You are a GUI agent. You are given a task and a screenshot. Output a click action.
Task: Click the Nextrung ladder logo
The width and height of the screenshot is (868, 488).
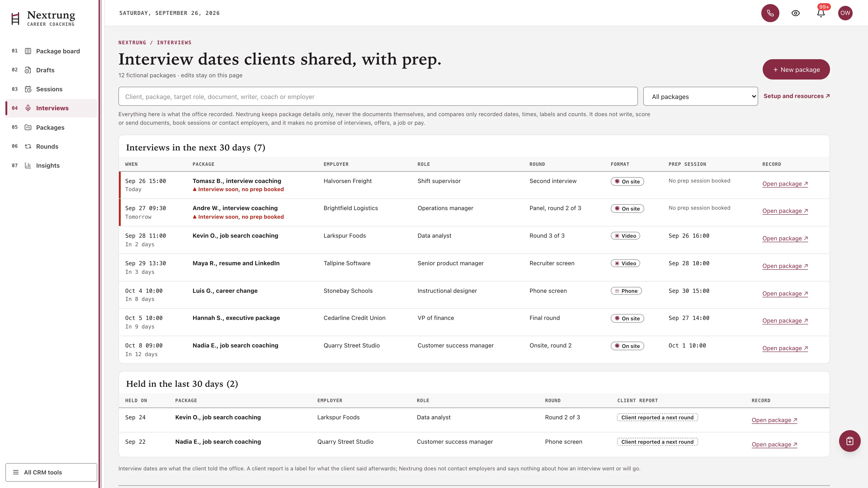(15, 19)
